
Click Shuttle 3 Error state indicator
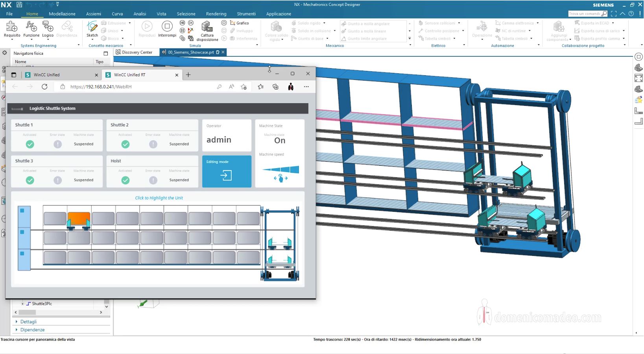(x=58, y=180)
